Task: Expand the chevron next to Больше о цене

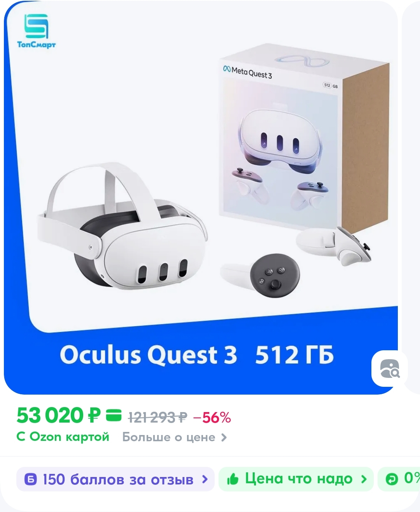Action: [x=224, y=437]
